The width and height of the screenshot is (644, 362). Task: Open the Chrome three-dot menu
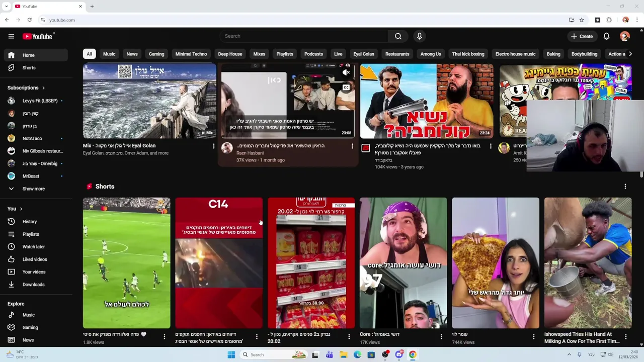coord(637,20)
